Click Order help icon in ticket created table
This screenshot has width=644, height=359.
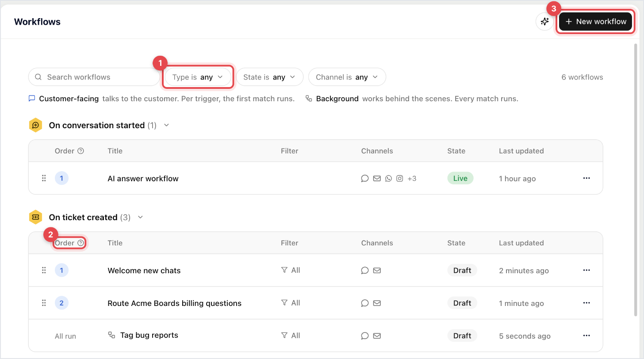80,243
